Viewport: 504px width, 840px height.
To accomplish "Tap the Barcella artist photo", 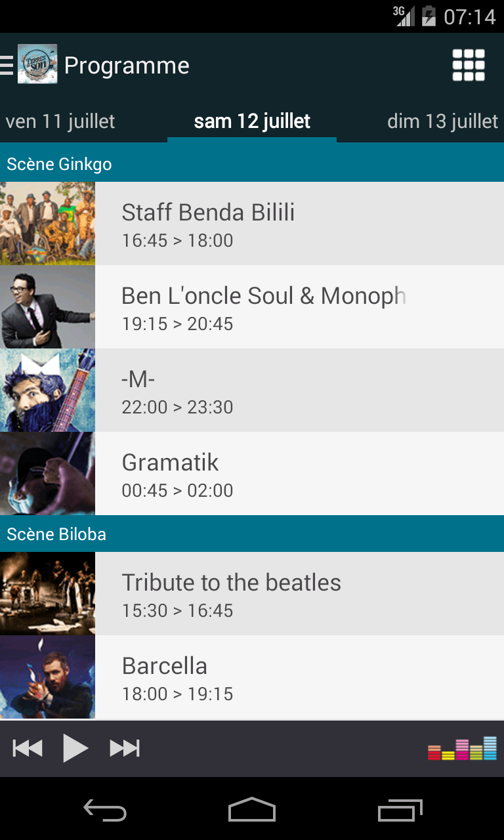I will (x=47, y=677).
